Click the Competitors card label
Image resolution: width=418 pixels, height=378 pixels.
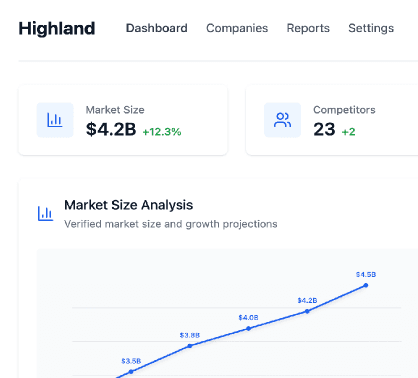(x=344, y=110)
